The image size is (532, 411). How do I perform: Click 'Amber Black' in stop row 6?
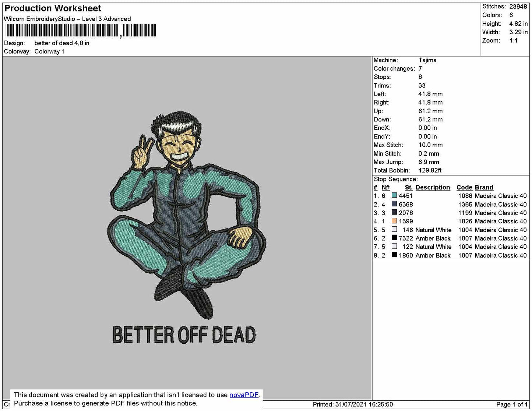[433, 238]
